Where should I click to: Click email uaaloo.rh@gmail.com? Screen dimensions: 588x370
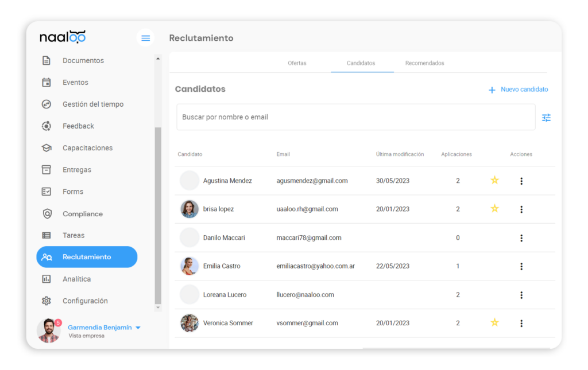coord(307,209)
